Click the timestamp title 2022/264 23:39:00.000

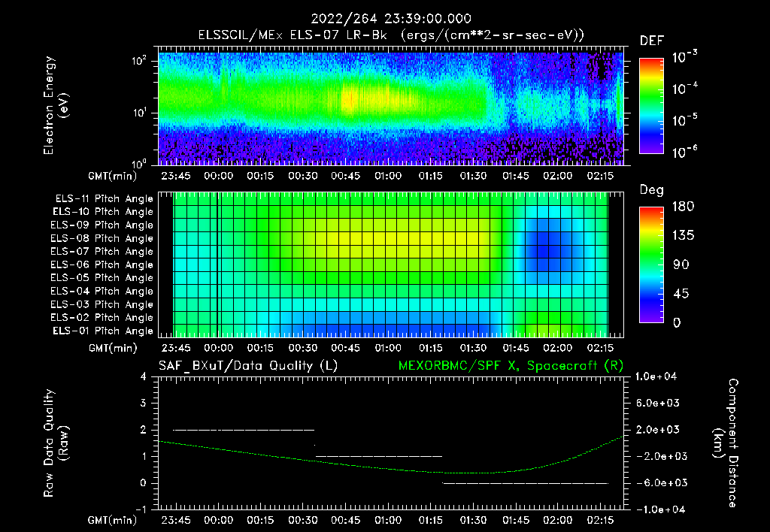[x=391, y=19]
